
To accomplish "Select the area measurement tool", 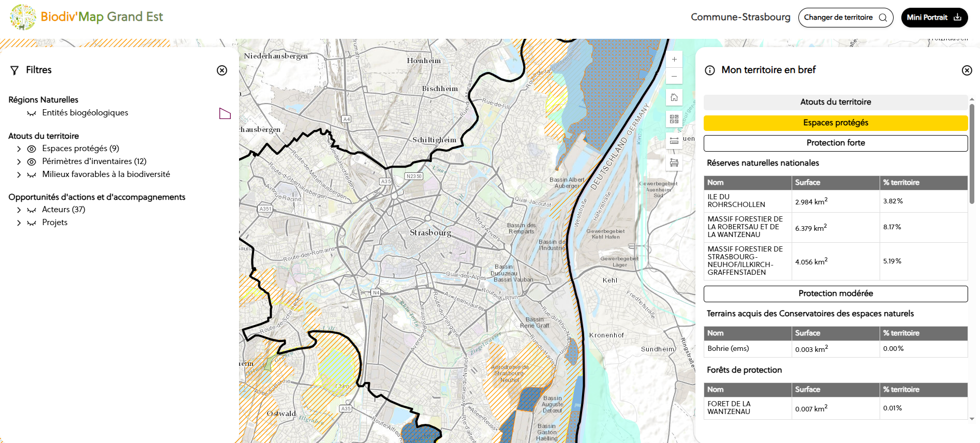I will (674, 163).
